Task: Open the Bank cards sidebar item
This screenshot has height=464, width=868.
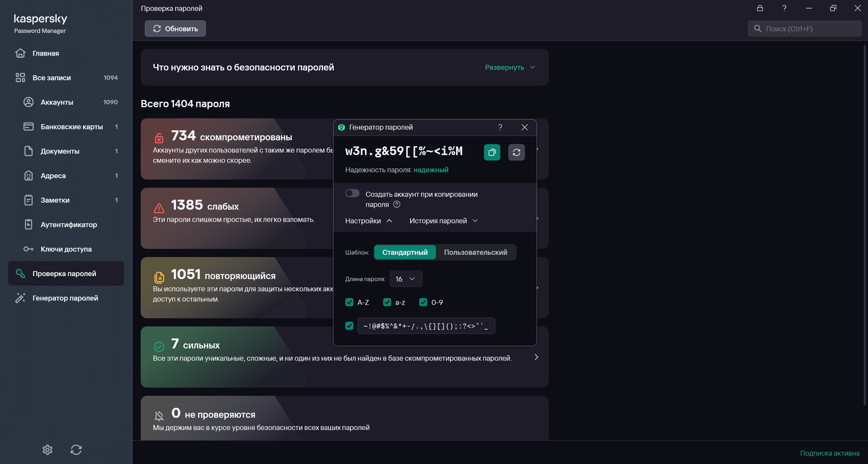Action: (x=71, y=127)
